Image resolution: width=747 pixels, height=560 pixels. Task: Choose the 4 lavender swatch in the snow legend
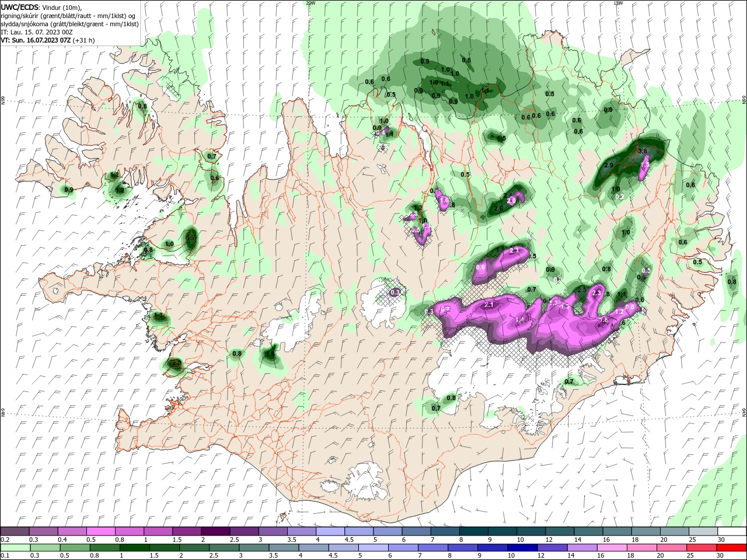click(x=330, y=531)
